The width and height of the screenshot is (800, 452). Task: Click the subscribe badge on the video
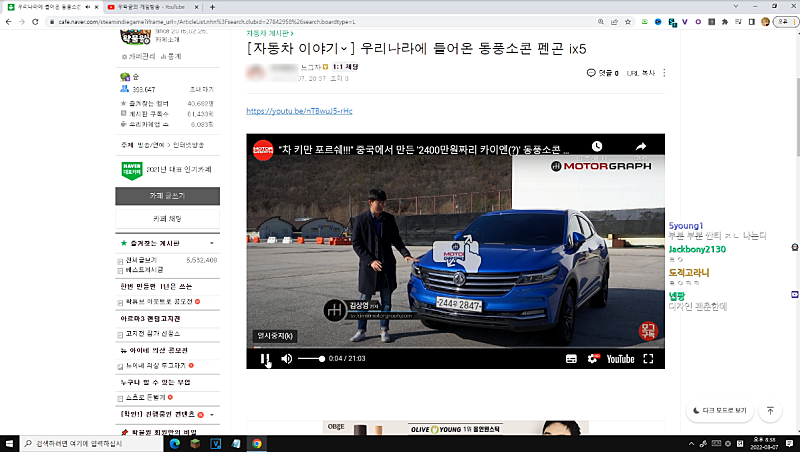click(x=648, y=331)
